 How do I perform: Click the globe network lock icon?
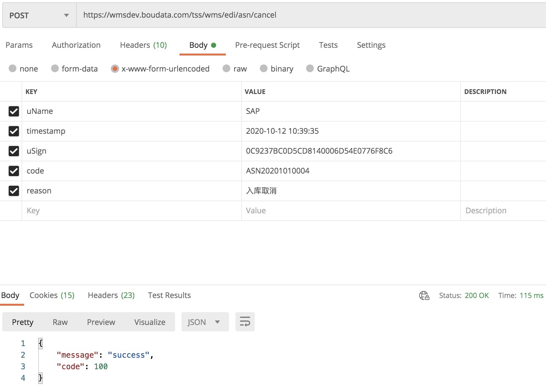(424, 295)
